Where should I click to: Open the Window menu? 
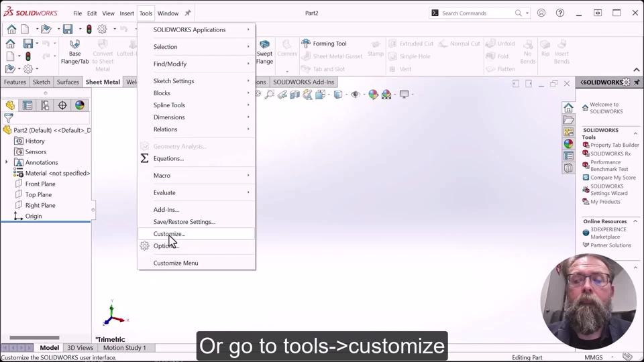(168, 13)
